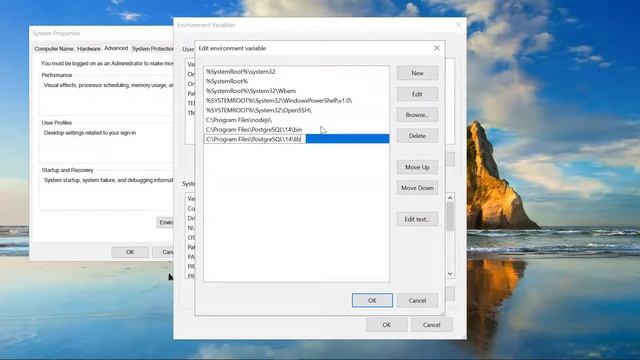Viewport: 640px width, 360px height.
Task: Confirm with OK in Edit environment variable dialog
Action: pyautogui.click(x=372, y=300)
